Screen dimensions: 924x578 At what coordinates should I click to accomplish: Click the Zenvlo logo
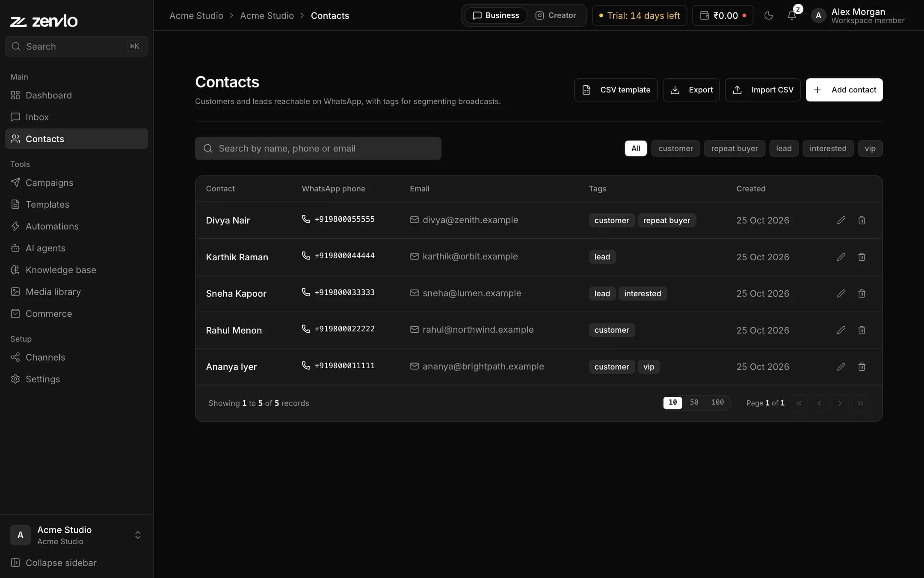44,21
